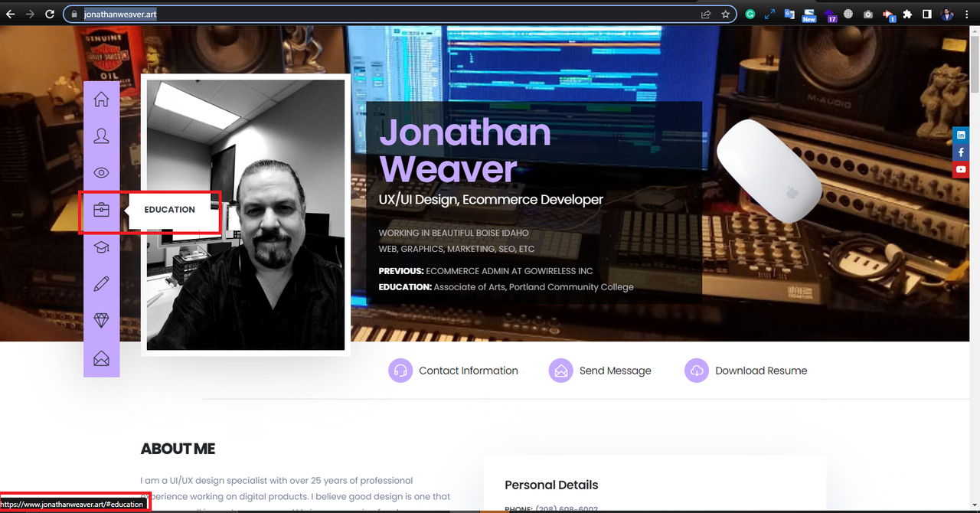
Task: Click the padlock site info icon
Action: pyautogui.click(x=73, y=14)
